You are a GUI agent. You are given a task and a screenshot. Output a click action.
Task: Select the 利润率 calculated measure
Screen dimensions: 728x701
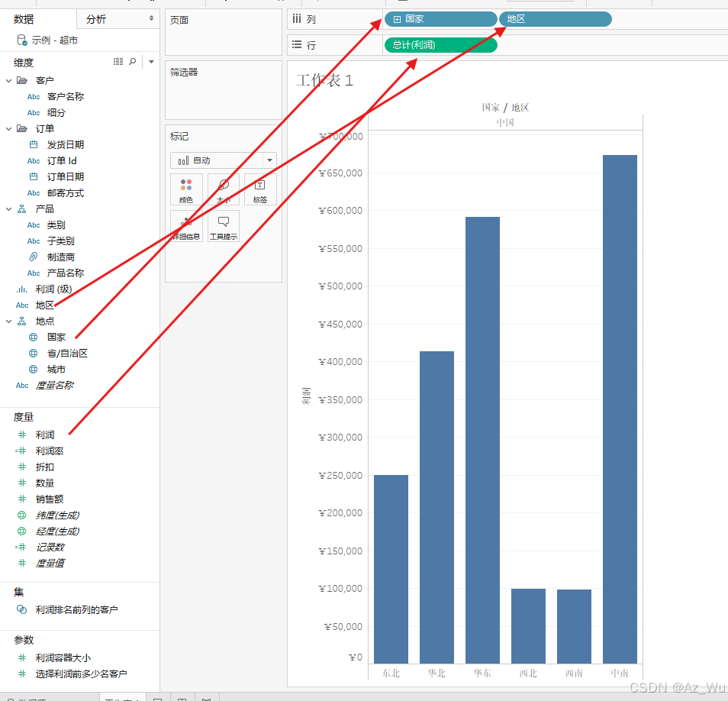(x=50, y=451)
